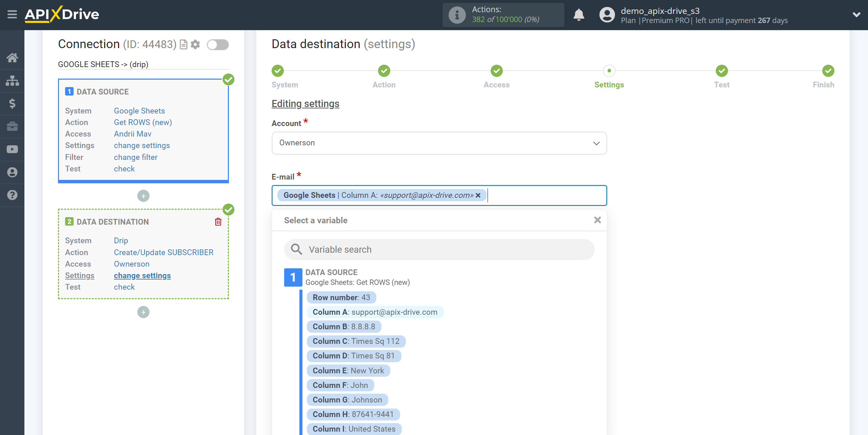Open the Account dropdown Ownerson
The width and height of the screenshot is (868, 435).
(439, 143)
